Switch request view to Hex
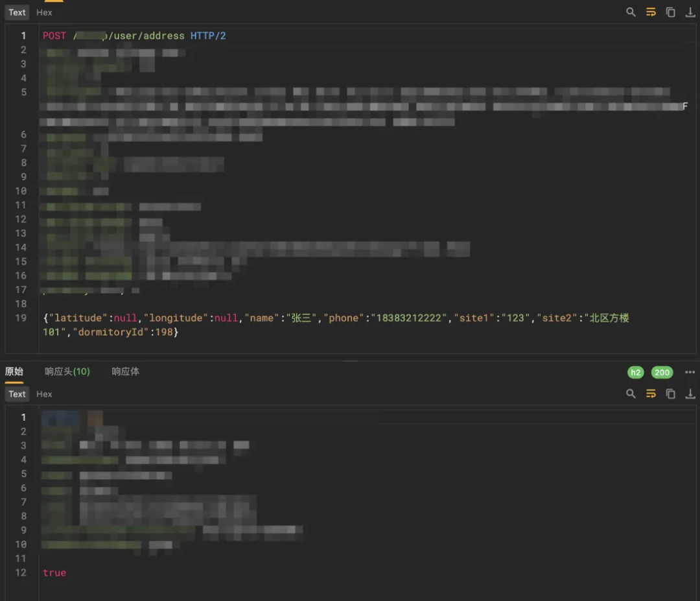 click(44, 12)
